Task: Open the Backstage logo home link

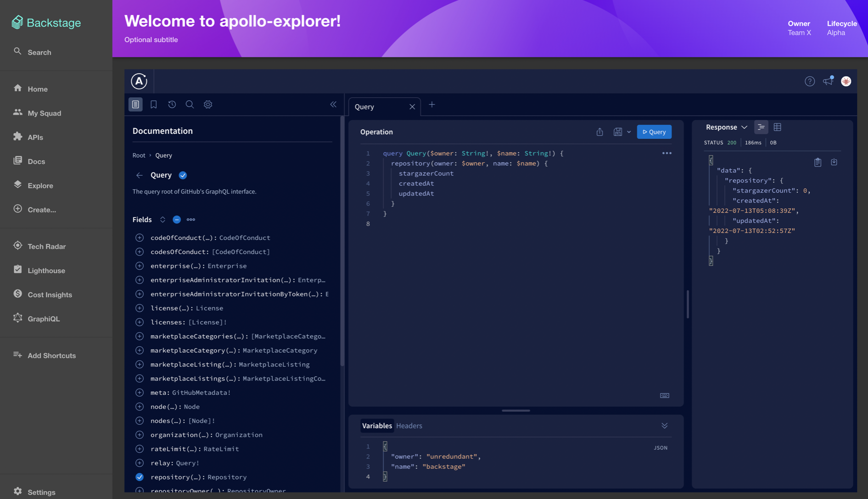Action: point(46,22)
